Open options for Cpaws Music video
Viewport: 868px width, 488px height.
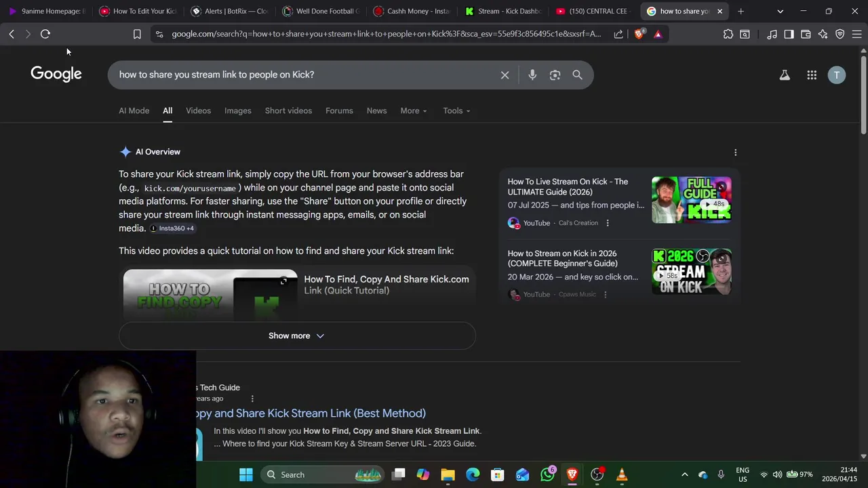point(606,294)
